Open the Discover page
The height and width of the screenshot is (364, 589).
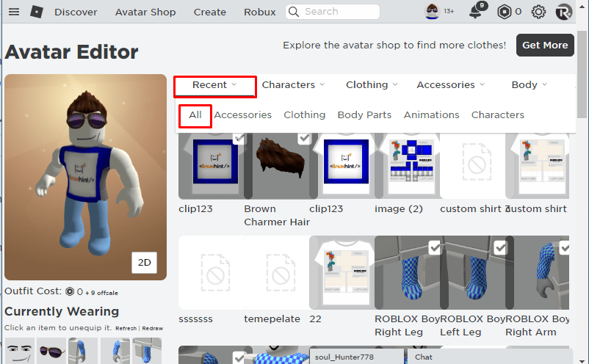click(76, 12)
